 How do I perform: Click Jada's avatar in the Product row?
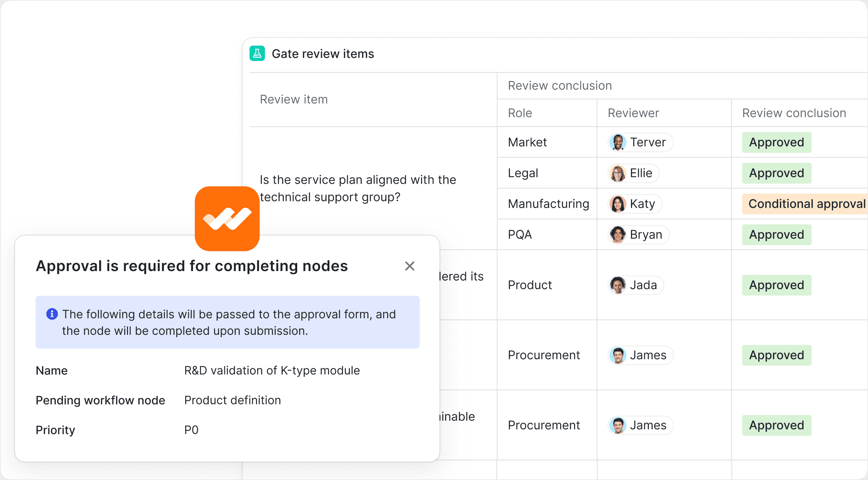click(618, 285)
